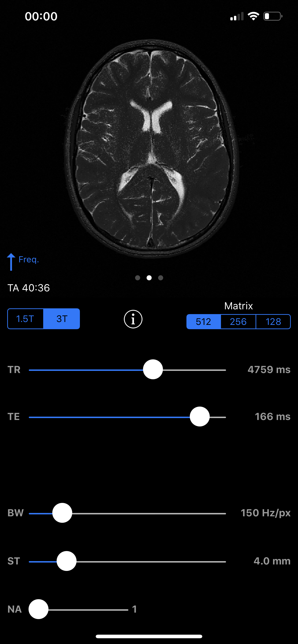298x644 pixels.
Task: Select 1.5T field strength
Action: (x=25, y=319)
